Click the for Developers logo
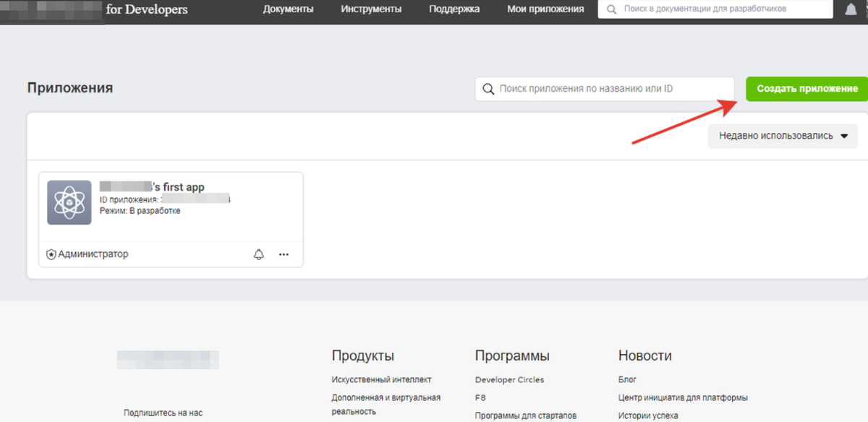This screenshot has width=868, height=422. coord(146,9)
